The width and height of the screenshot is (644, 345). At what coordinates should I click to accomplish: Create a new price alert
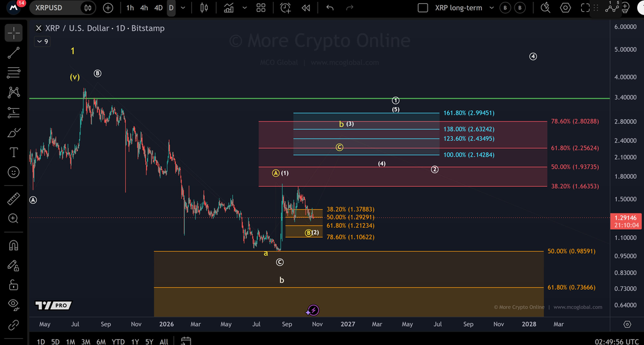(x=286, y=8)
